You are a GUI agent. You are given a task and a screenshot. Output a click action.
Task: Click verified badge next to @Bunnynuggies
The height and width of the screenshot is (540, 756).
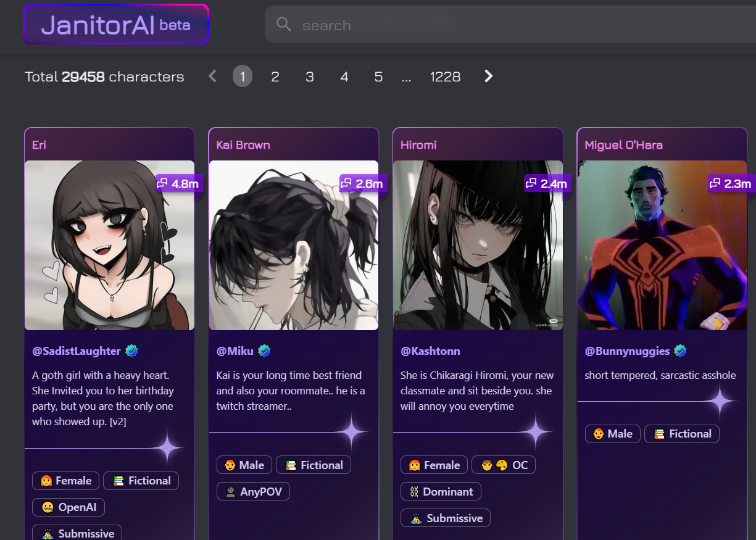(x=680, y=351)
